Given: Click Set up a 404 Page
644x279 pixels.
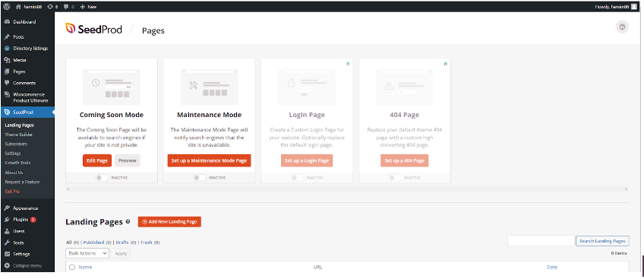Looking at the screenshot, I should coord(405,160).
